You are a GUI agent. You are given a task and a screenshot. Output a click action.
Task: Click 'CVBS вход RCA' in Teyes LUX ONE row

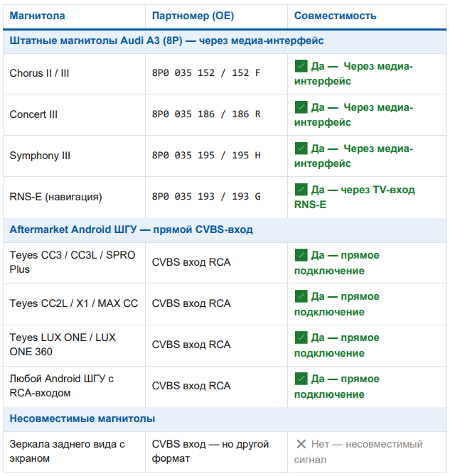click(x=191, y=345)
